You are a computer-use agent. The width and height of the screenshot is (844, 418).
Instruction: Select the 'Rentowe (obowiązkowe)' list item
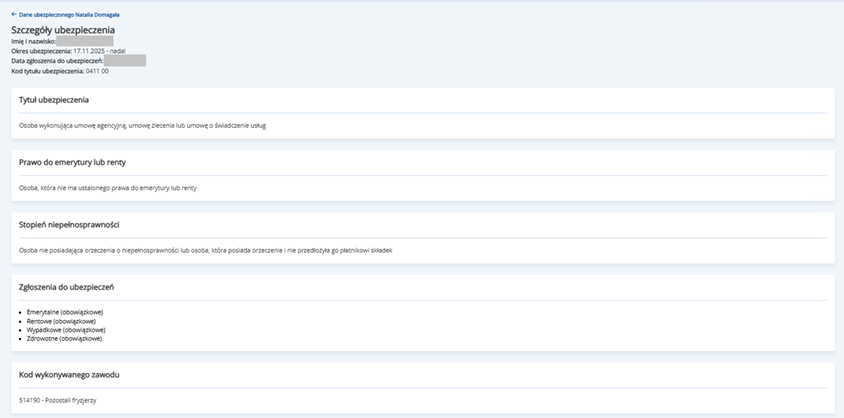point(62,321)
